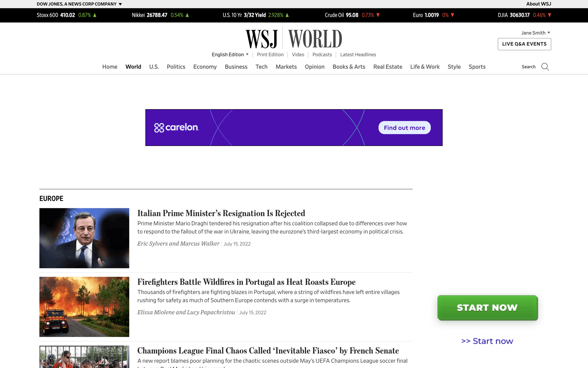This screenshot has width=588, height=368.
Task: Click the Crude Oil red down arrow
Action: click(x=378, y=15)
